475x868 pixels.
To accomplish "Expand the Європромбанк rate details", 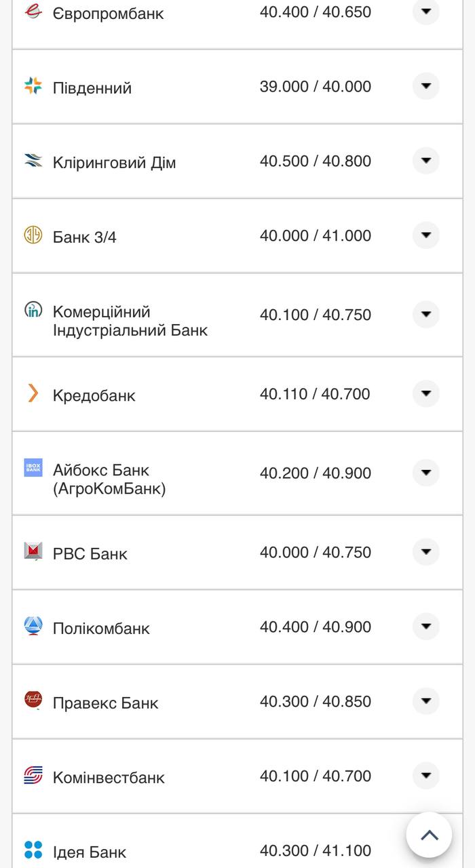I will [x=426, y=12].
